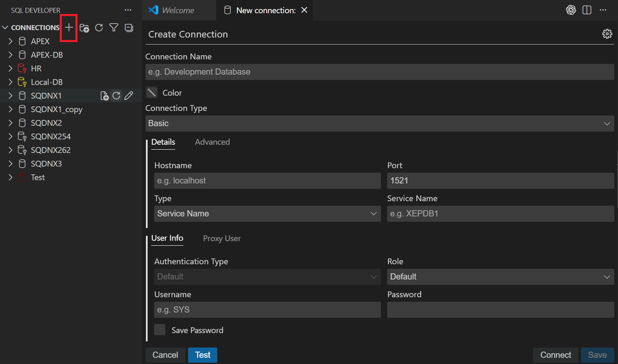Close the New connection tab

tap(304, 10)
